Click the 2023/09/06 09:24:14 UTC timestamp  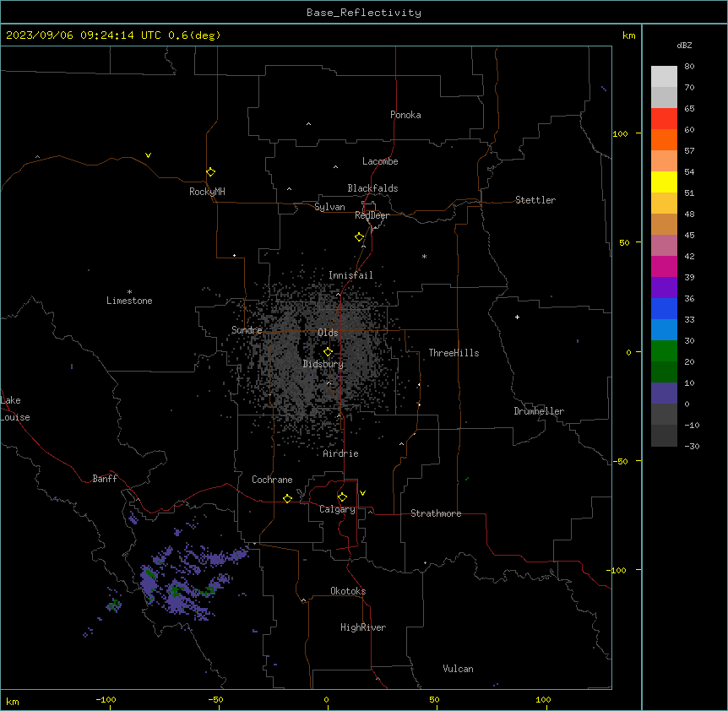(113, 35)
